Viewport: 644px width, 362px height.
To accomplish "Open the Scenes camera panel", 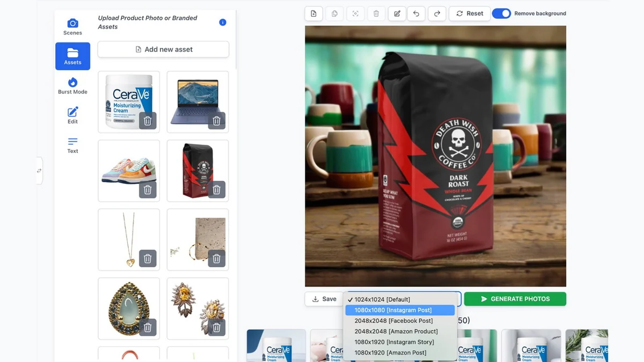I will tap(72, 26).
